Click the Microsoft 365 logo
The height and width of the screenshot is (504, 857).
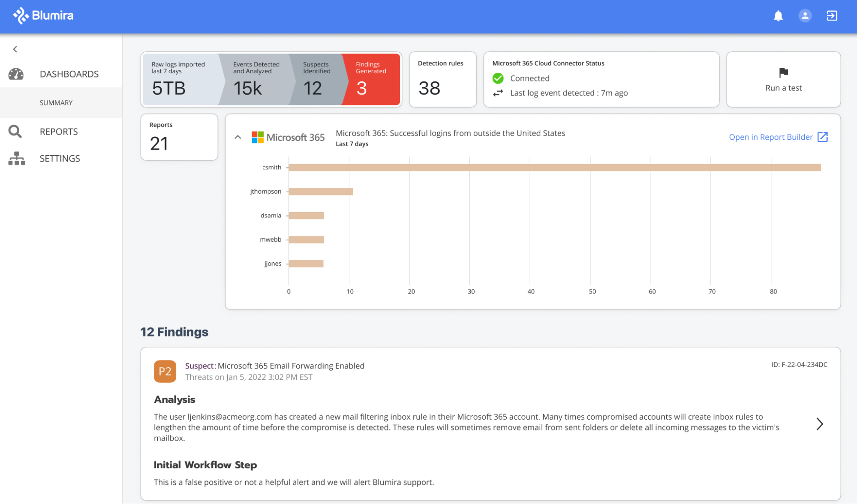(x=288, y=137)
